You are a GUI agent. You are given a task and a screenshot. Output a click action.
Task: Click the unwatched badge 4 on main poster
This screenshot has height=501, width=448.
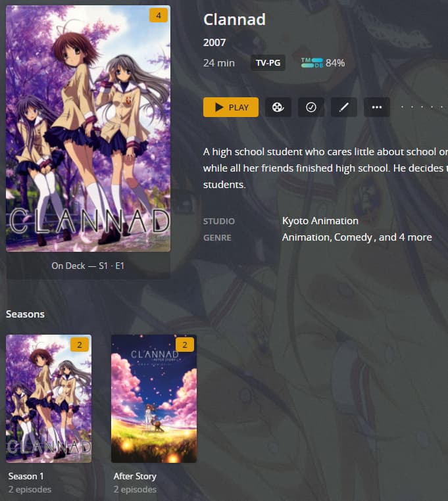[159, 15]
